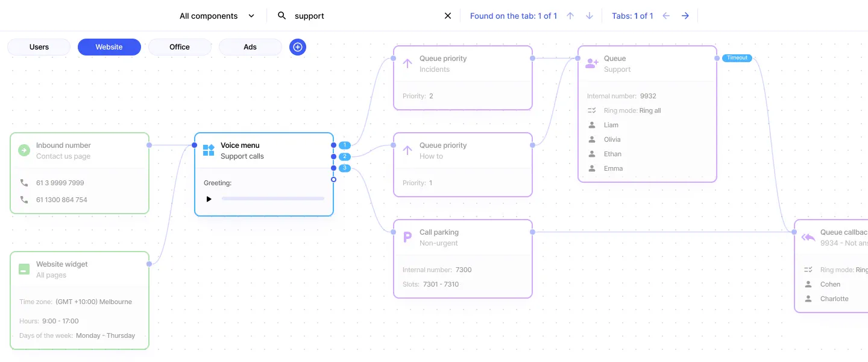This screenshot has height=362, width=868.
Task: Click the Queue Support ring mode icon
Action: tap(591, 110)
